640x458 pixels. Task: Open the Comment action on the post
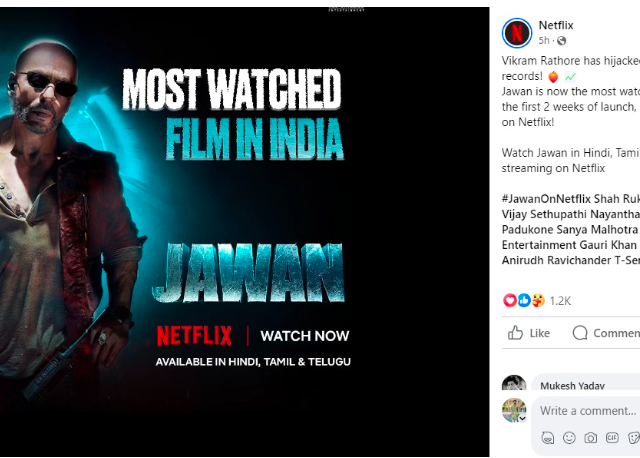[606, 333]
